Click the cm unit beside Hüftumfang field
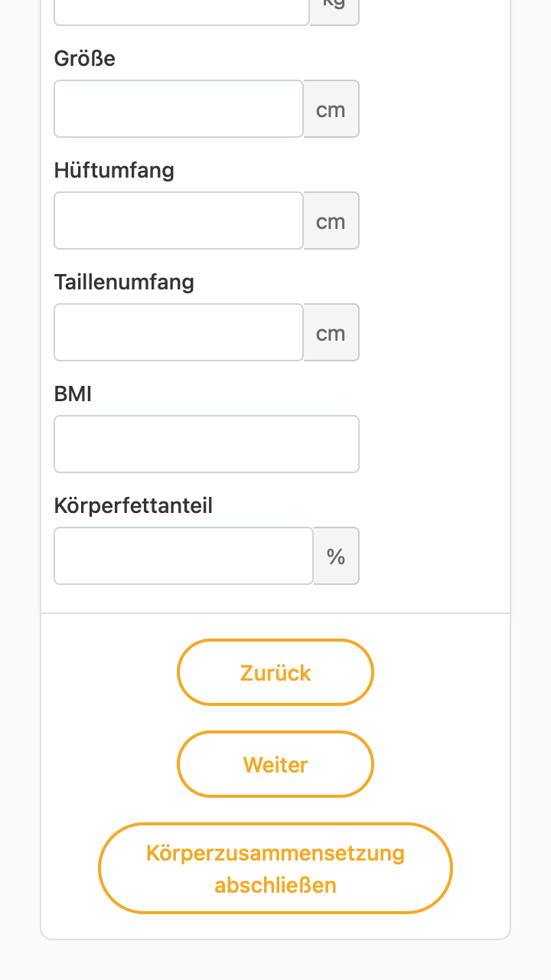Viewport: 551px width, 980px height. (x=331, y=220)
